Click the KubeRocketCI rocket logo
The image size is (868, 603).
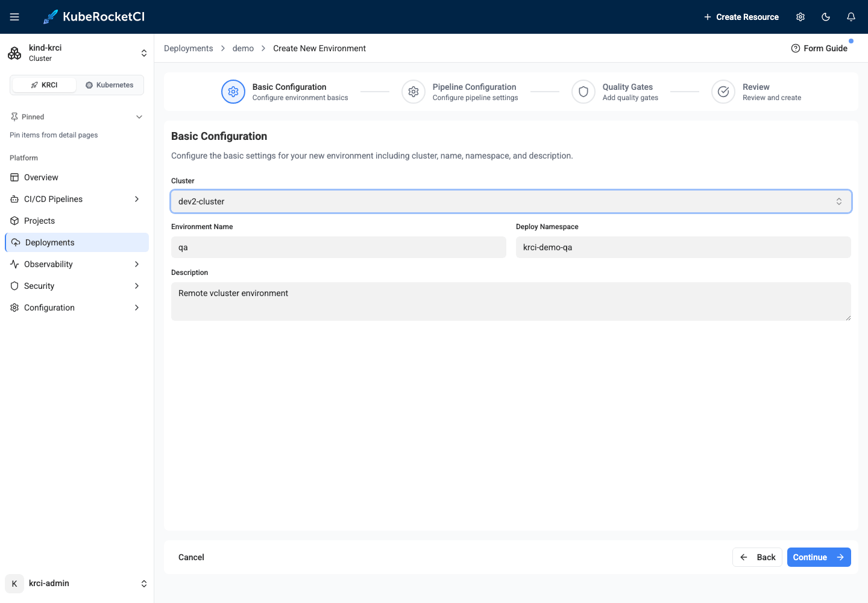point(51,17)
